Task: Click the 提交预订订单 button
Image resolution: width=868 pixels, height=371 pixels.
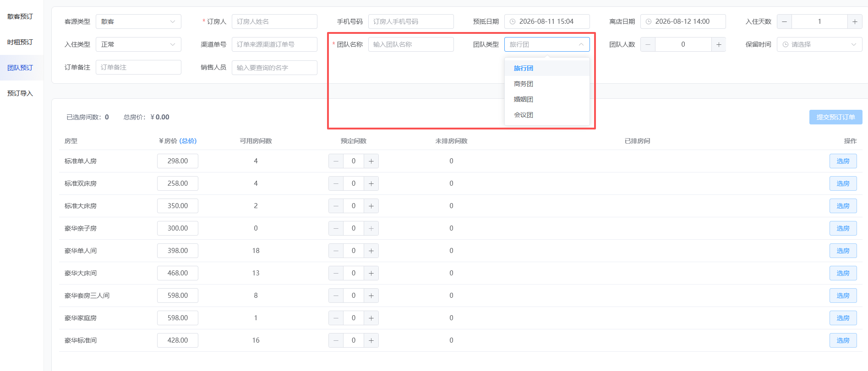Action: [835, 117]
